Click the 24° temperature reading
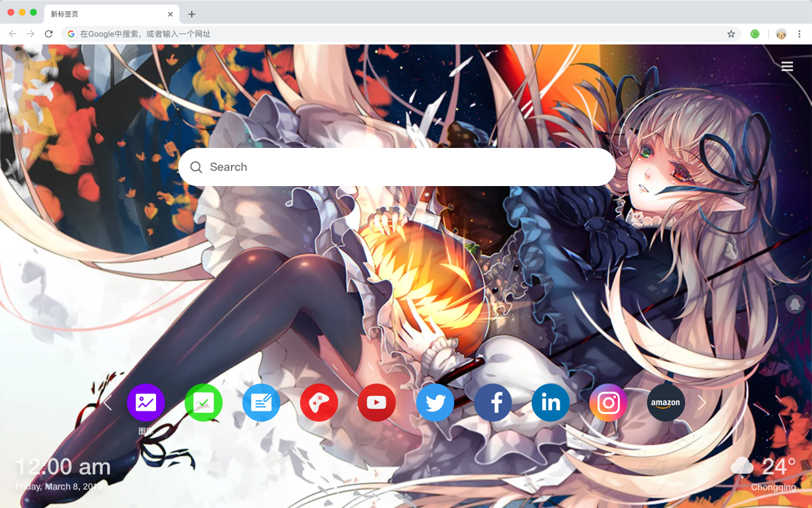 click(779, 467)
